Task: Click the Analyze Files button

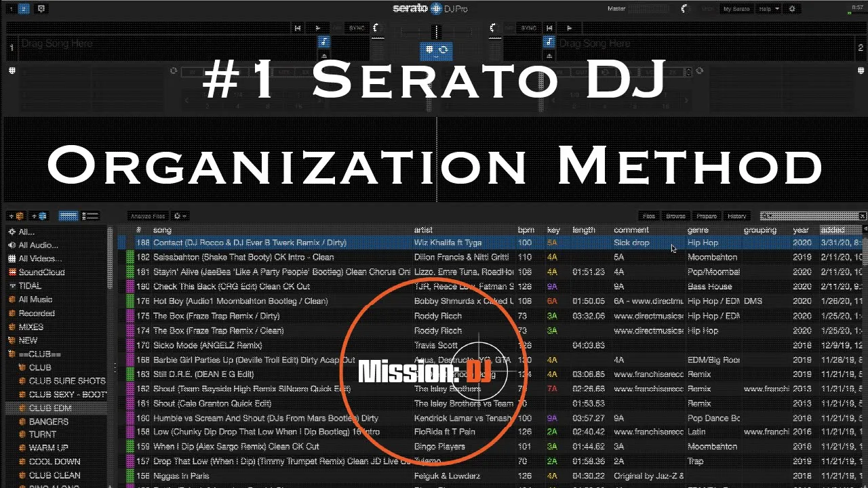Action: pyautogui.click(x=148, y=216)
